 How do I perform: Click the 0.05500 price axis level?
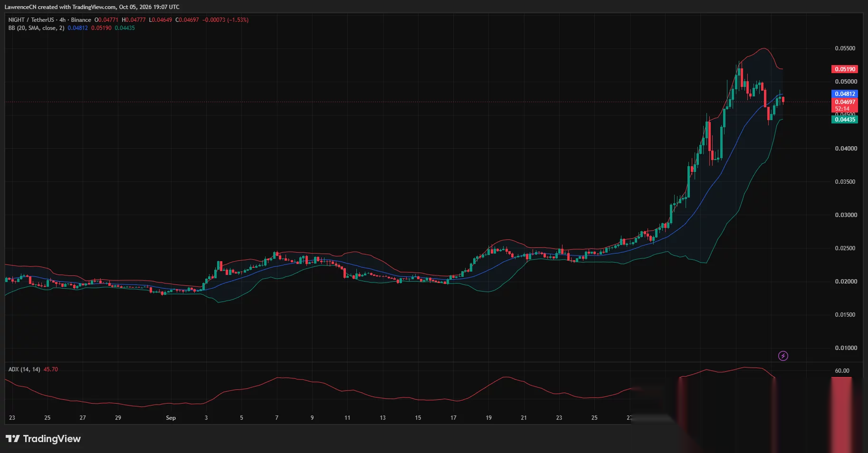[x=846, y=48]
